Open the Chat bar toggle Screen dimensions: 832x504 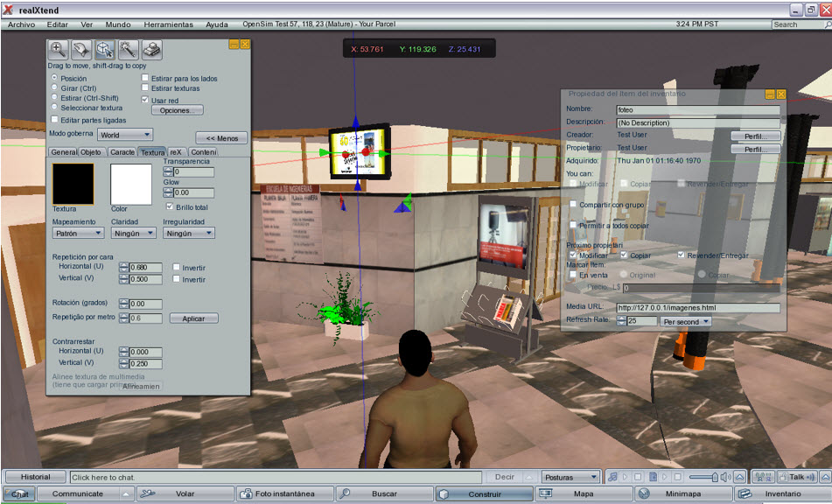pos(19,493)
